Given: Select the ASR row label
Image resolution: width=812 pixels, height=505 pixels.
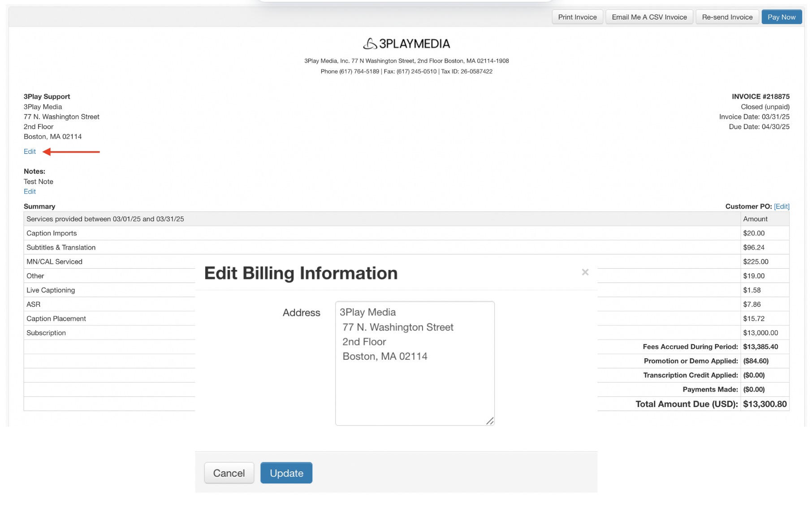Looking at the screenshot, I should point(33,305).
